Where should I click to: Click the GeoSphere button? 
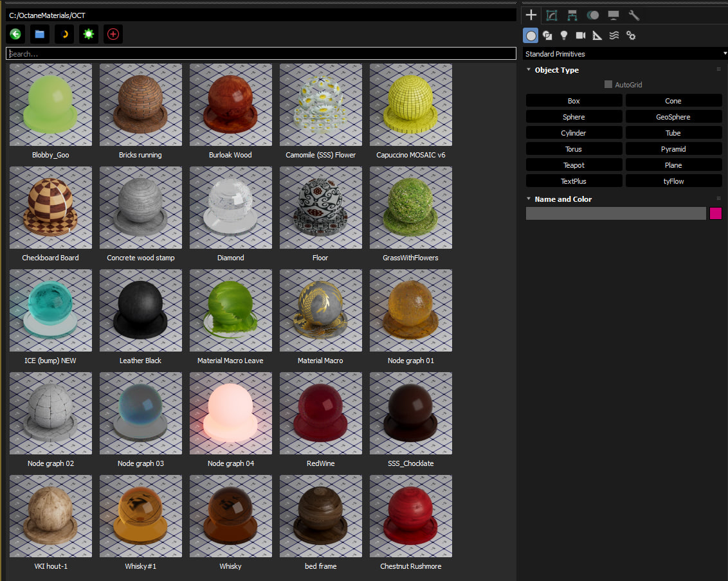673,117
